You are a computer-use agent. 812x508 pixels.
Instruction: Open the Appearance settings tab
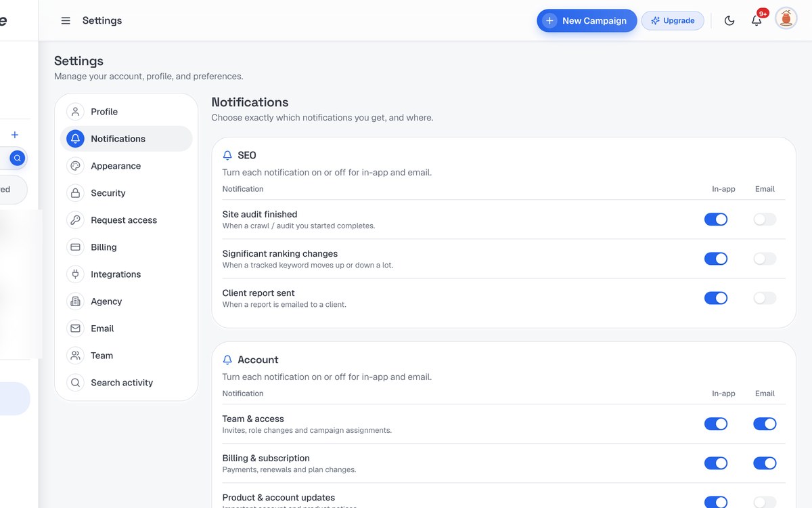click(127, 166)
